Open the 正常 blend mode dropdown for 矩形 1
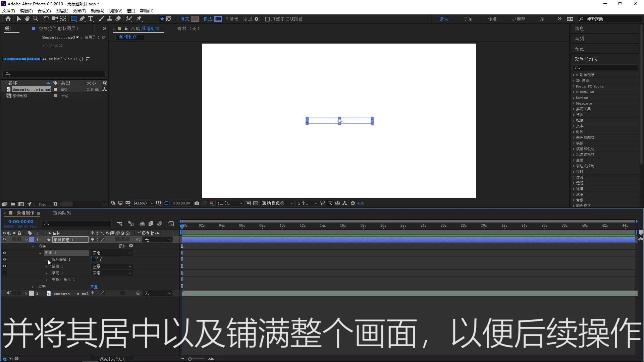 tap(112, 253)
